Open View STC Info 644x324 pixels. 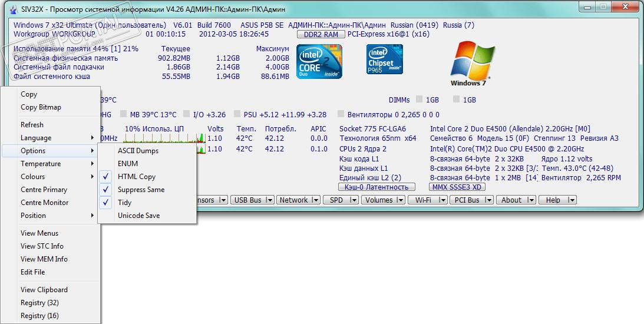(x=51, y=246)
